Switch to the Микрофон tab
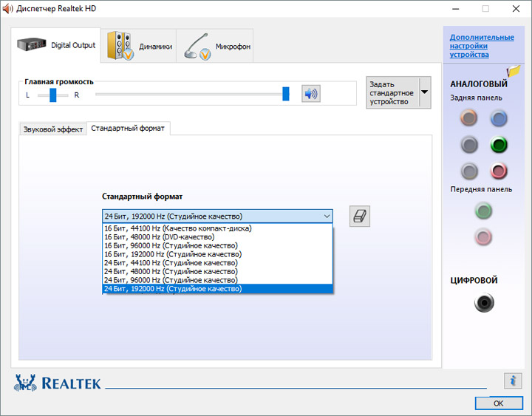The width and height of the screenshot is (532, 416). point(215,46)
